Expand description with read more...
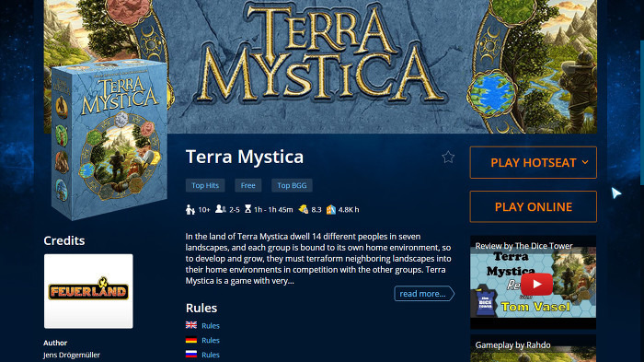Viewport: 644px width, 362px height. 424,294
